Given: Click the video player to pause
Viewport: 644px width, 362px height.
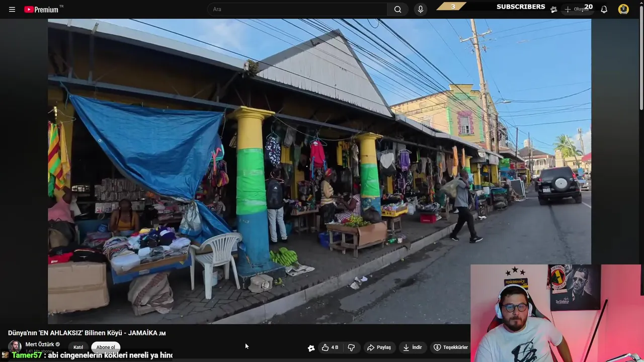Looking at the screenshot, I should pos(319,171).
